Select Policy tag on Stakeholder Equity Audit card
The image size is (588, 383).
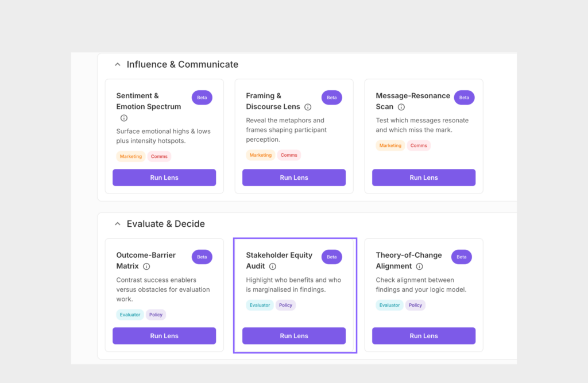click(285, 305)
